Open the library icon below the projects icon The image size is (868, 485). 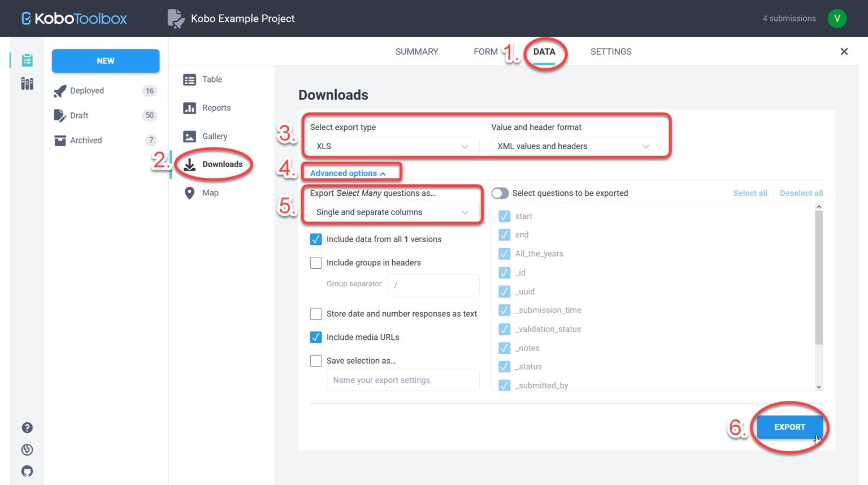pos(27,84)
